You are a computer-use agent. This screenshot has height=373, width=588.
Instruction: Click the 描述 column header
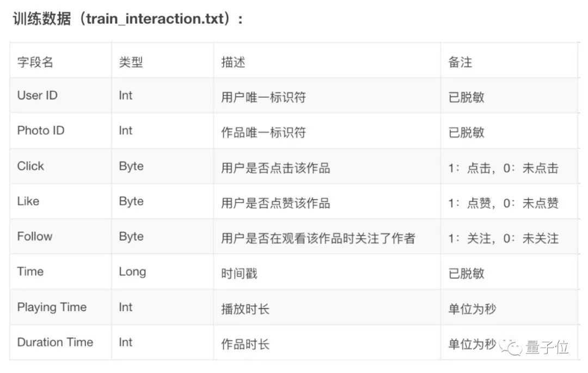tap(233, 62)
